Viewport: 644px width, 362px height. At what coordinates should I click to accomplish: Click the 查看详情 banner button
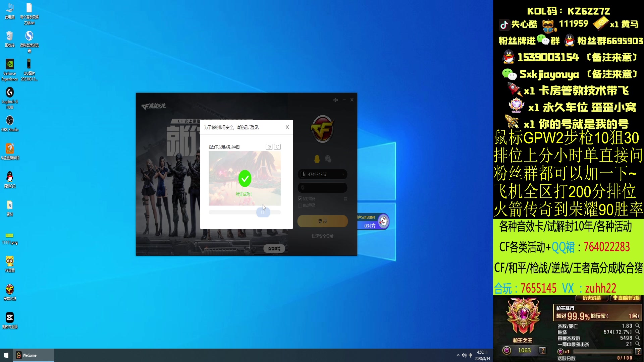pyautogui.click(x=274, y=249)
